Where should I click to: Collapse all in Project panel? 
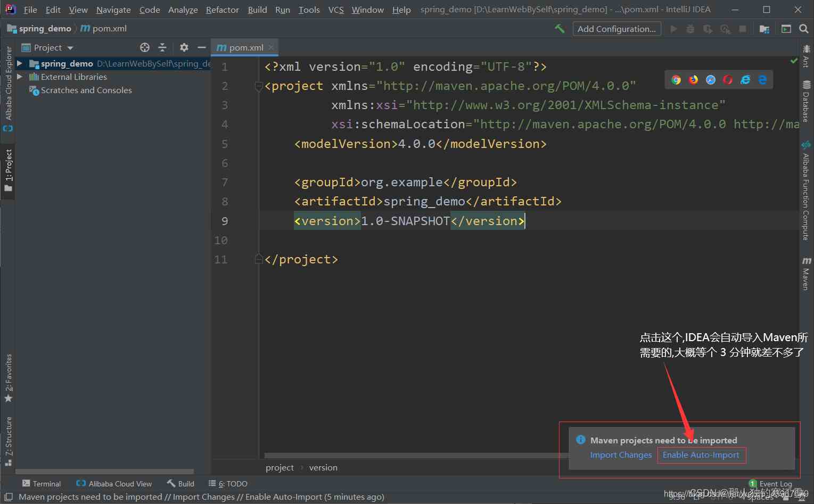(162, 47)
